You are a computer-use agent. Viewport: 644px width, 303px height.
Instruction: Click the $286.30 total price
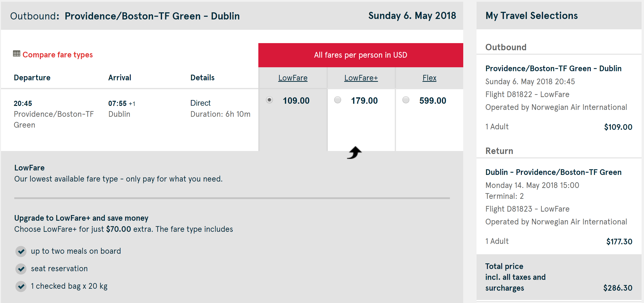pos(617,288)
